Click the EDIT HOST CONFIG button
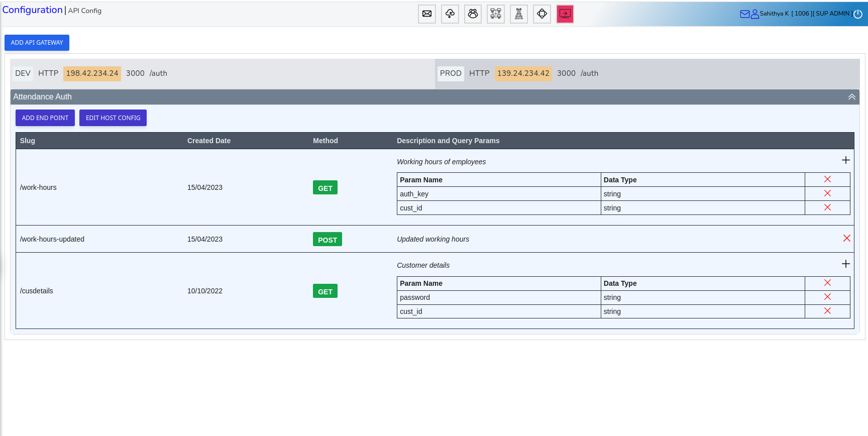Screen dimensions: 868x436 tap(113, 118)
